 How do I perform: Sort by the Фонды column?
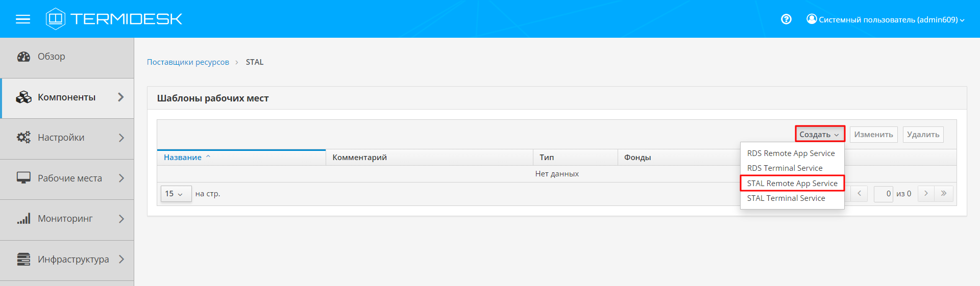coord(637,158)
